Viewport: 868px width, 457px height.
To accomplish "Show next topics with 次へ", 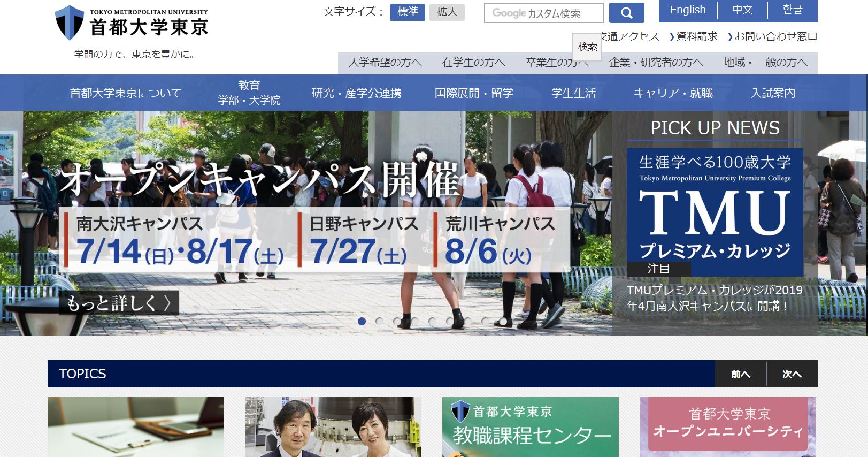I will tap(792, 374).
